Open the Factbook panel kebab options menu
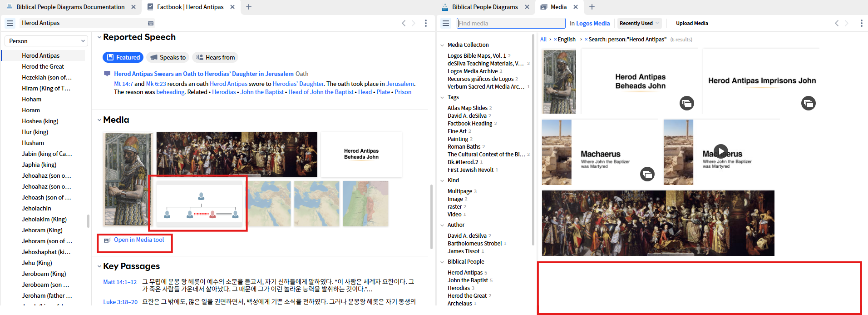The image size is (868, 315). click(x=425, y=23)
